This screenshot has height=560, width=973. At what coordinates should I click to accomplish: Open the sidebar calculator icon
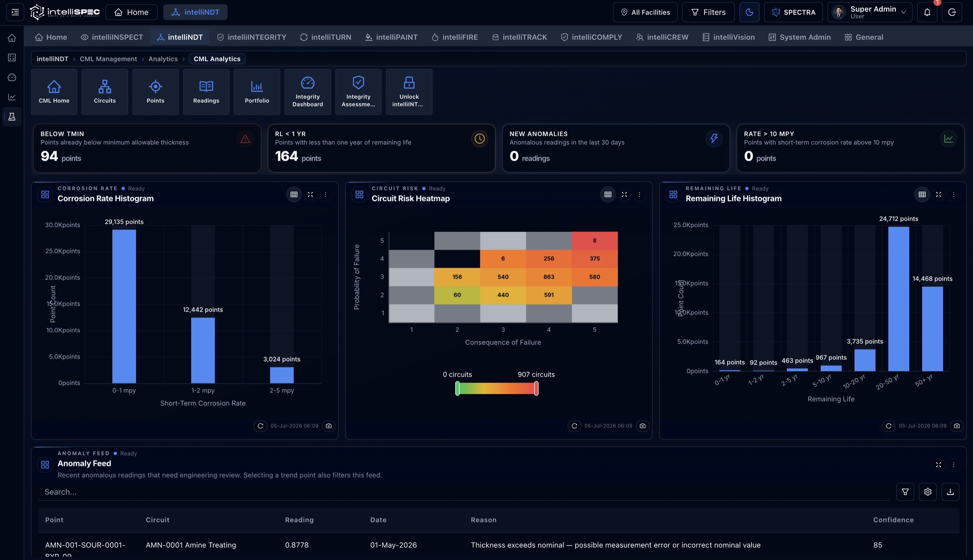point(12,58)
